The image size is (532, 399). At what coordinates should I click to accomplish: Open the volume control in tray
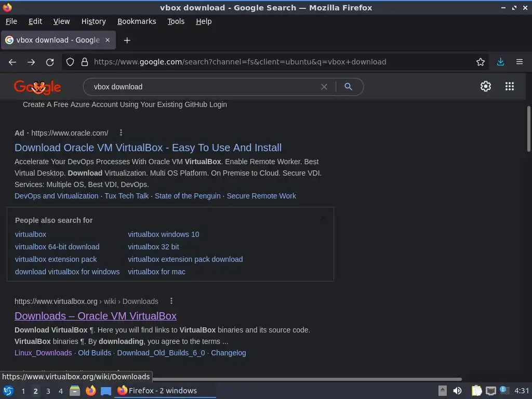(457, 391)
